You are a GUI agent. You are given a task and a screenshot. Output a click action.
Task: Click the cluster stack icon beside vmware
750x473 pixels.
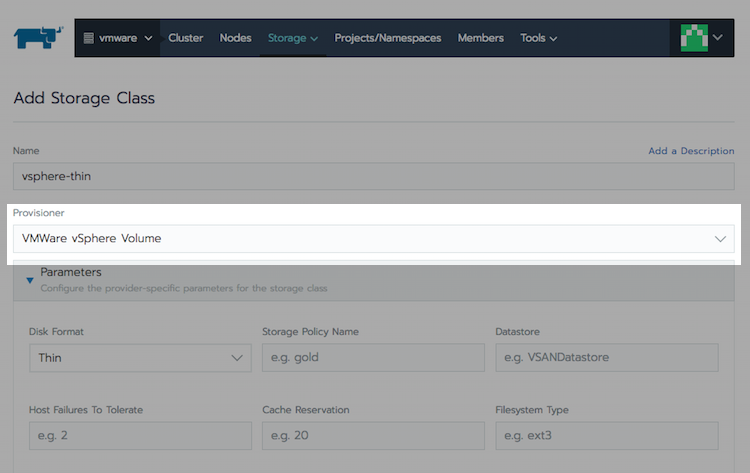pyautogui.click(x=88, y=38)
